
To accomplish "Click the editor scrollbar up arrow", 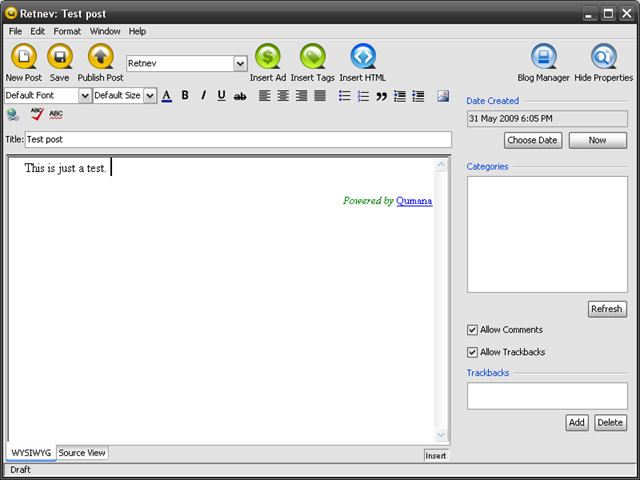I will (x=441, y=165).
